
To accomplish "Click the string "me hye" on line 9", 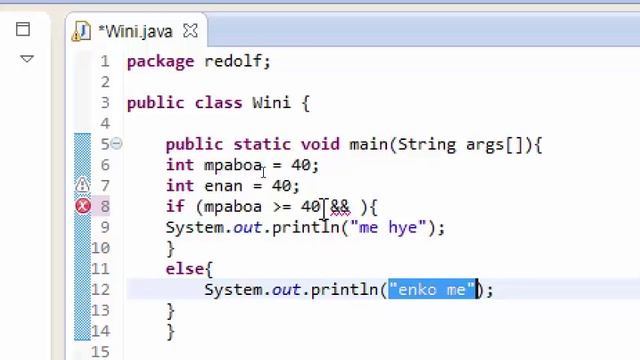I will tap(388, 227).
